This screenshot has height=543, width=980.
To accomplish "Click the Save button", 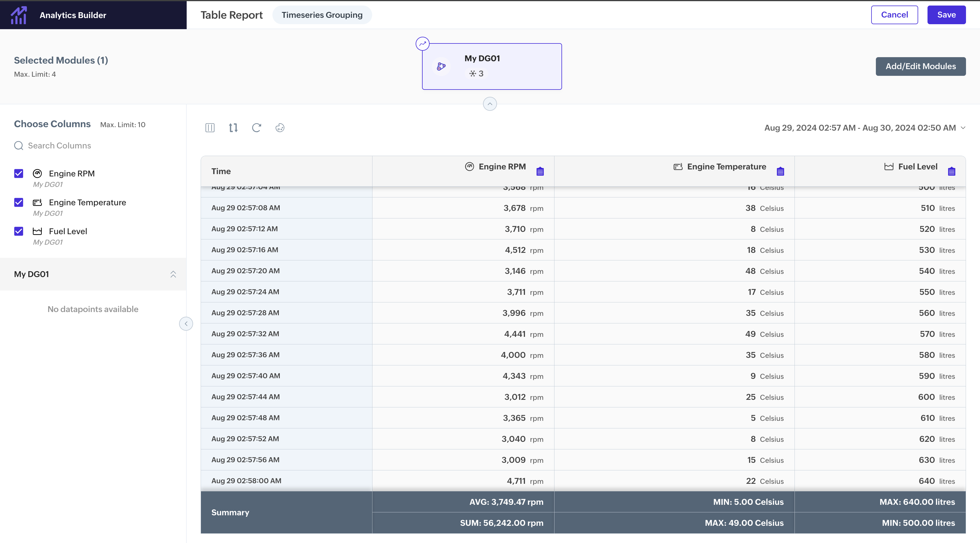I will coord(946,15).
